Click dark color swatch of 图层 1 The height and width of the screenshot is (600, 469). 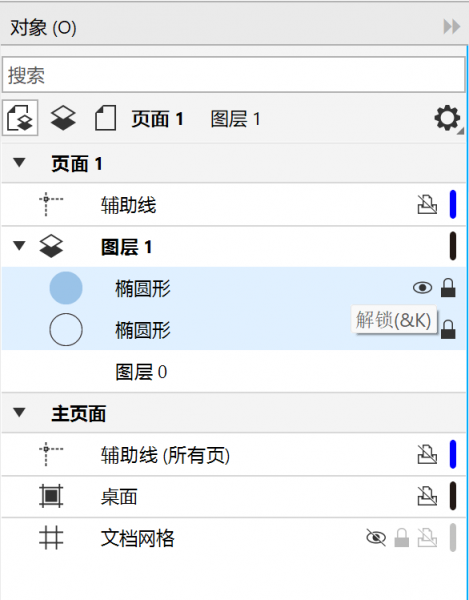click(453, 246)
